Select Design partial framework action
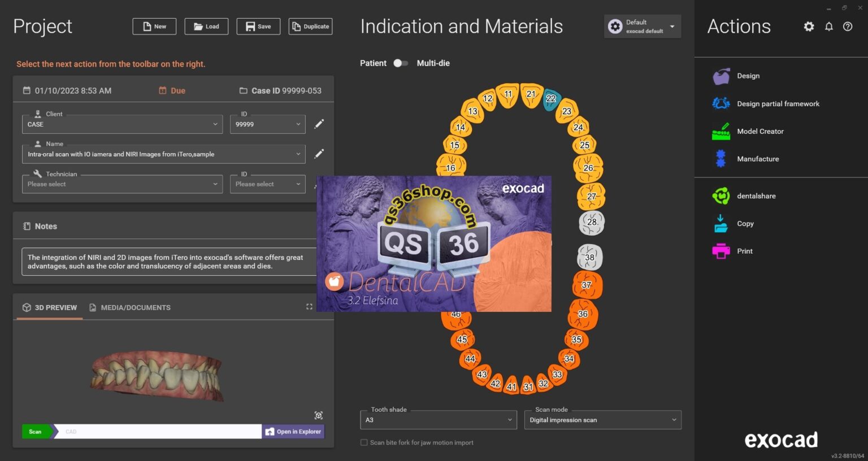This screenshot has width=868, height=461. 778,103
